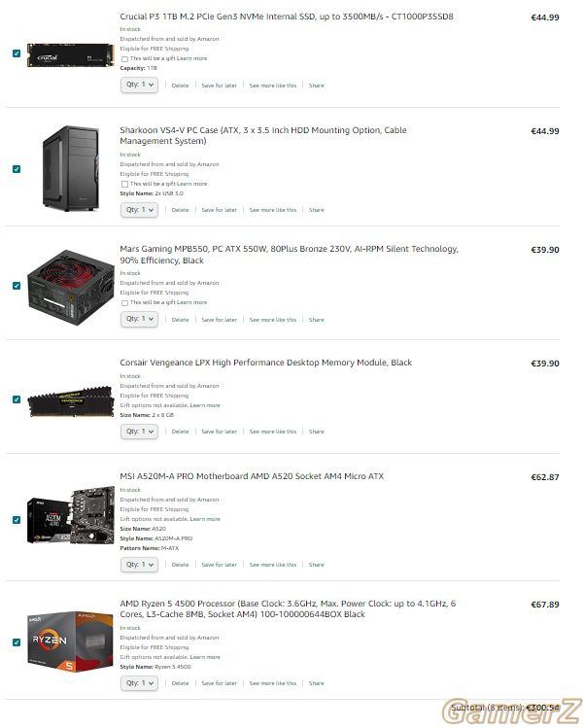See more items like the Mars Gaming PSU

(x=272, y=320)
